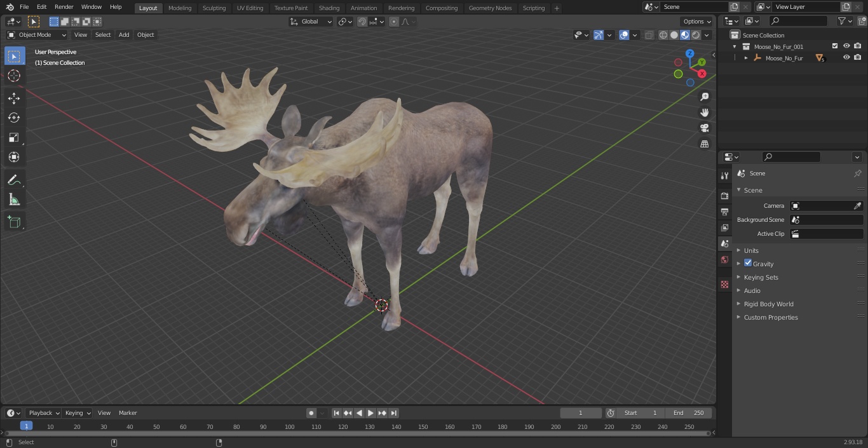Select the Cursor tool in toolbar
Image resolution: width=868 pixels, height=448 pixels.
(x=14, y=76)
